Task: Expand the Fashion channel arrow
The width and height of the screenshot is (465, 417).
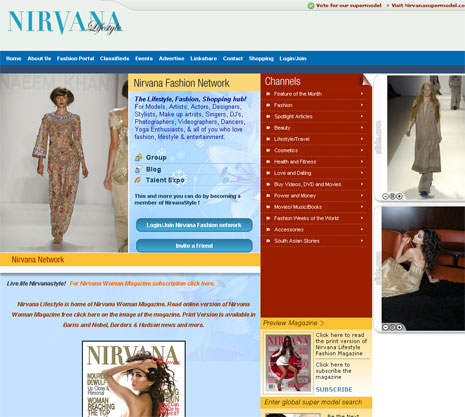Action: [x=362, y=105]
